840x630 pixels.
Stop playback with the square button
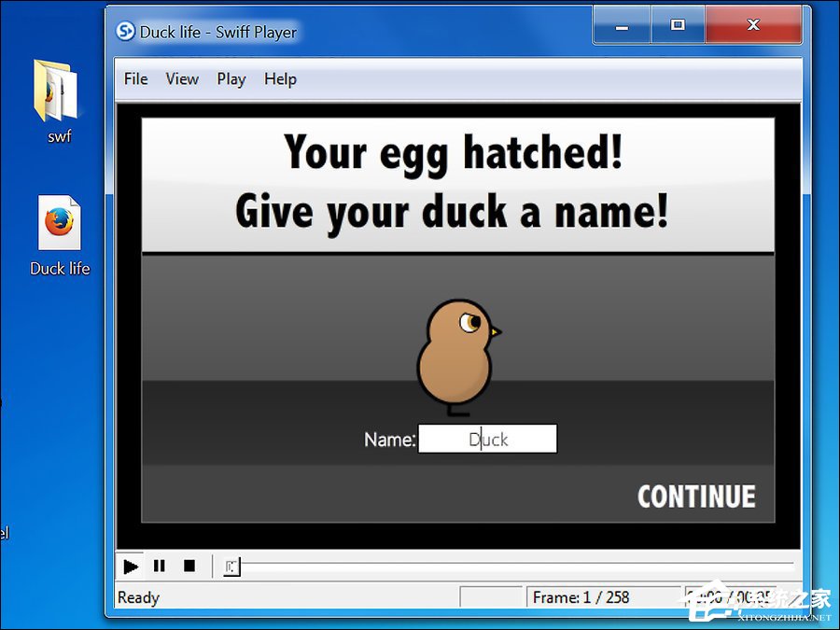[x=189, y=566]
